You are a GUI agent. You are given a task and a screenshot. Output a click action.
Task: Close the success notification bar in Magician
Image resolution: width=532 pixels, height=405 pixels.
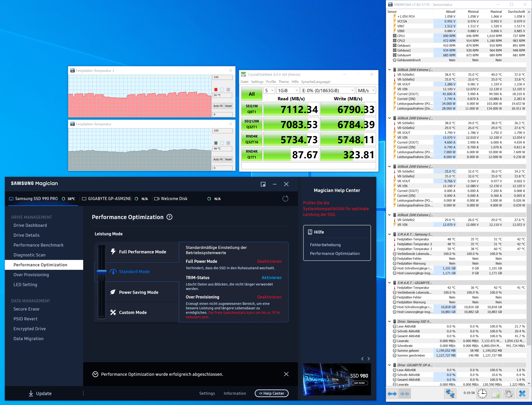pos(286,374)
